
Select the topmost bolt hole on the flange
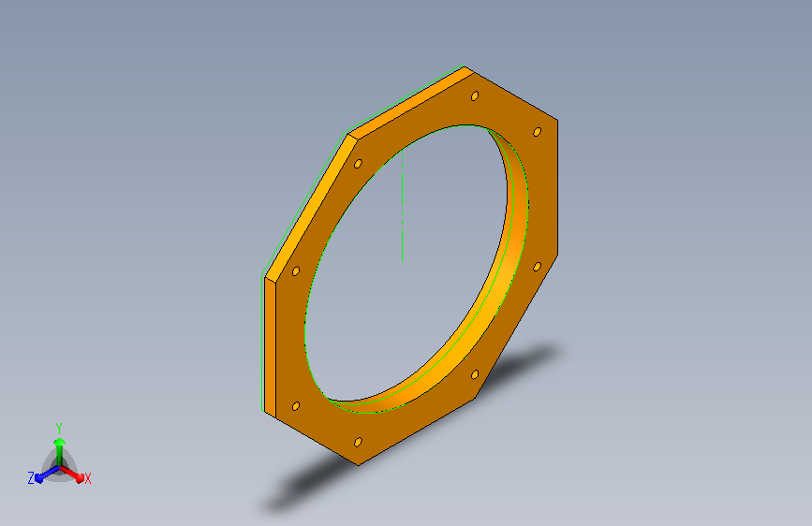click(x=475, y=95)
